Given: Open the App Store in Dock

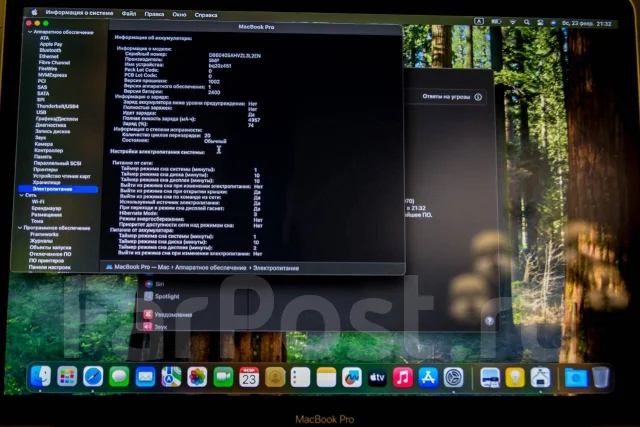Looking at the screenshot, I should click(428, 378).
